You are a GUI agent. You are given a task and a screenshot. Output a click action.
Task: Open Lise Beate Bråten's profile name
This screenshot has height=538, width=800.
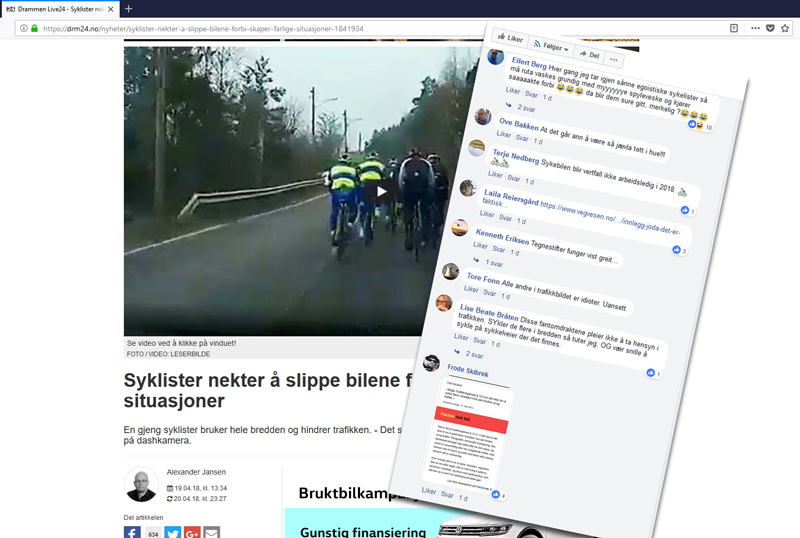tap(489, 311)
